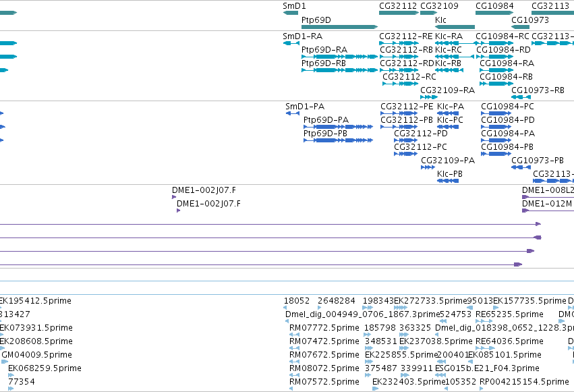Click the teal Ptp69D gene bar
Image resolution: width=574 pixels, height=392 pixels.
[x=339, y=27]
